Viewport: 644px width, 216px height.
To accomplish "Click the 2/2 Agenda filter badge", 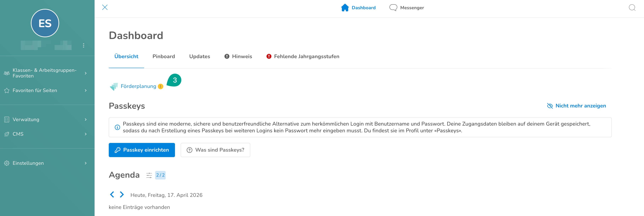I will (x=160, y=175).
